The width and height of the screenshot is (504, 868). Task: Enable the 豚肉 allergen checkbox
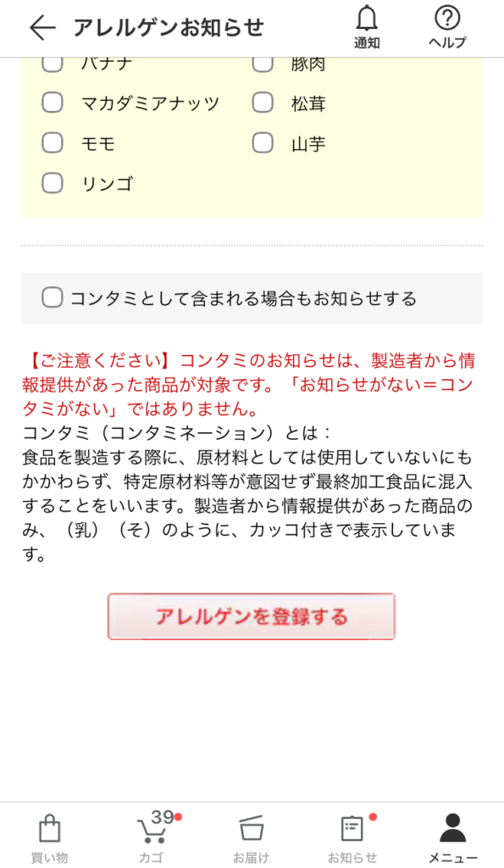point(263,62)
